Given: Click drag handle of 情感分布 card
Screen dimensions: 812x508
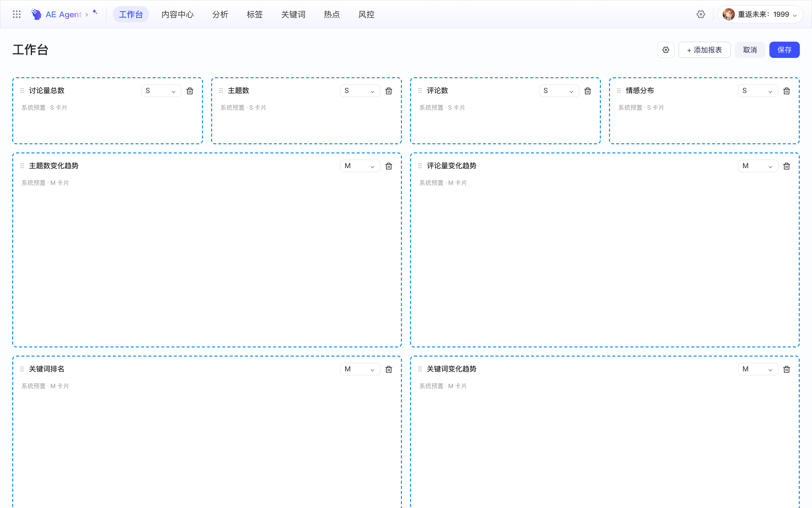Looking at the screenshot, I should click(619, 91).
